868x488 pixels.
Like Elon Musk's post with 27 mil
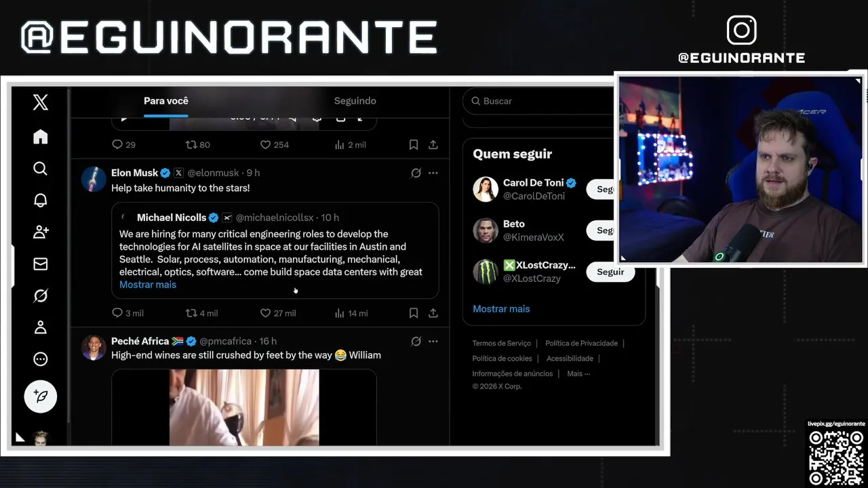tap(266, 313)
